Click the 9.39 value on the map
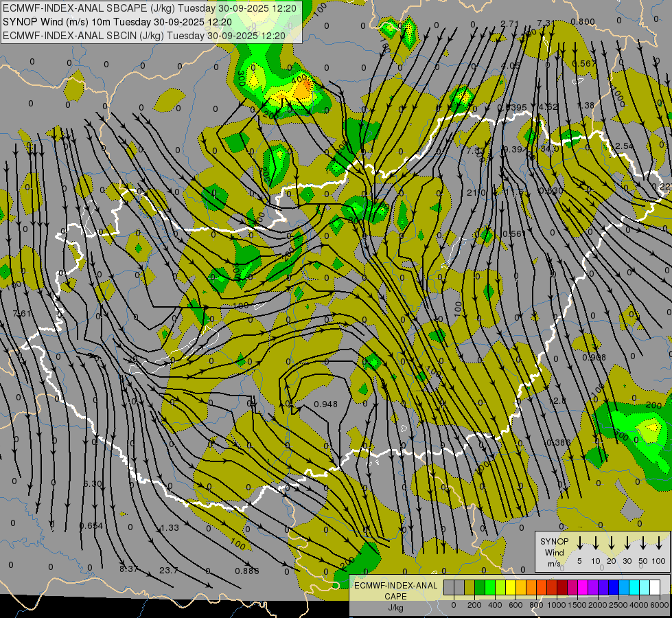 [513, 149]
